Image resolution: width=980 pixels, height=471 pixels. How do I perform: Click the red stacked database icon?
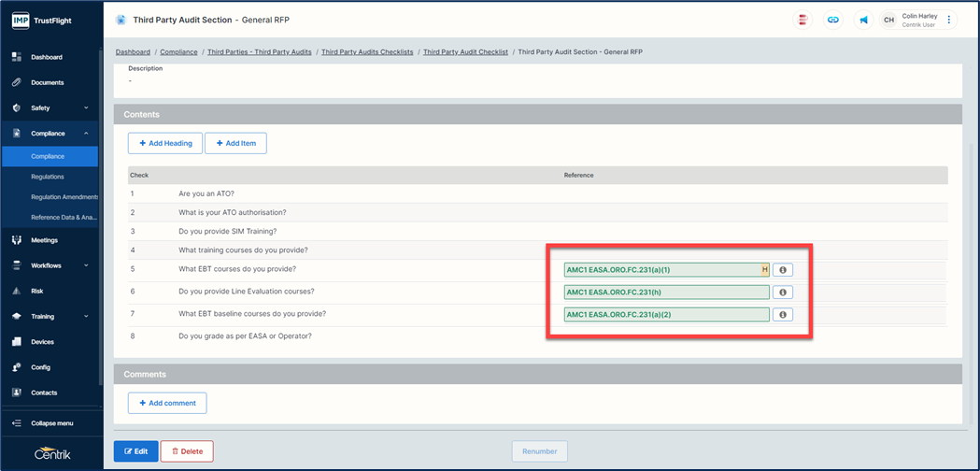(802, 20)
